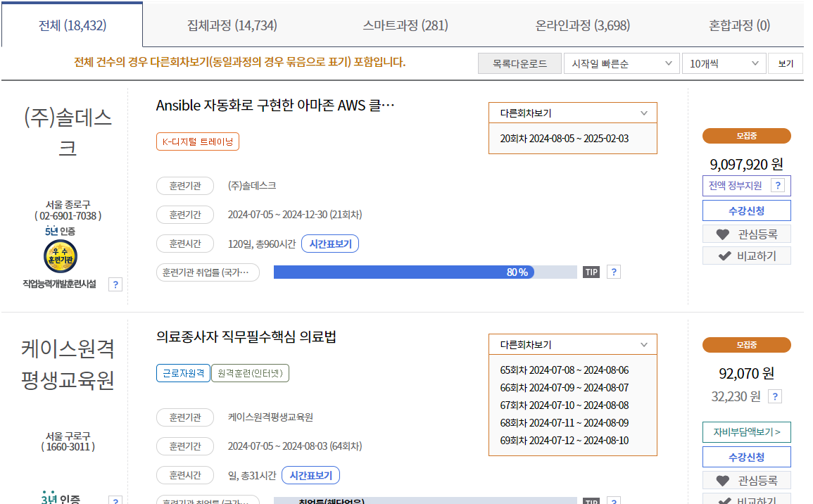This screenshot has height=504, width=813.
Task: Open the 시작일 빠른순 sort dropdown
Action: pos(622,63)
